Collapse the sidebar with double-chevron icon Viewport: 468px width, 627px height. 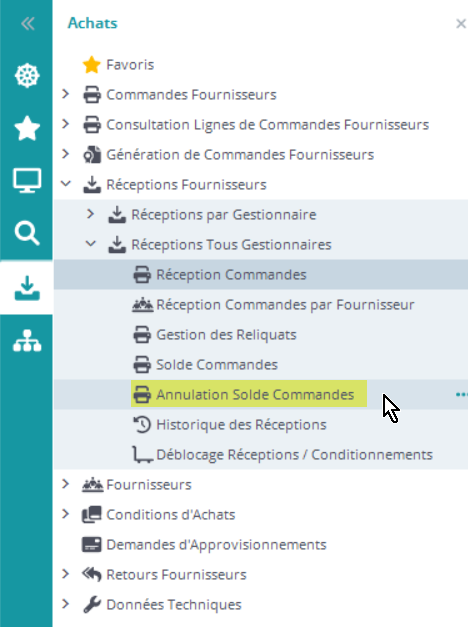click(x=27, y=24)
